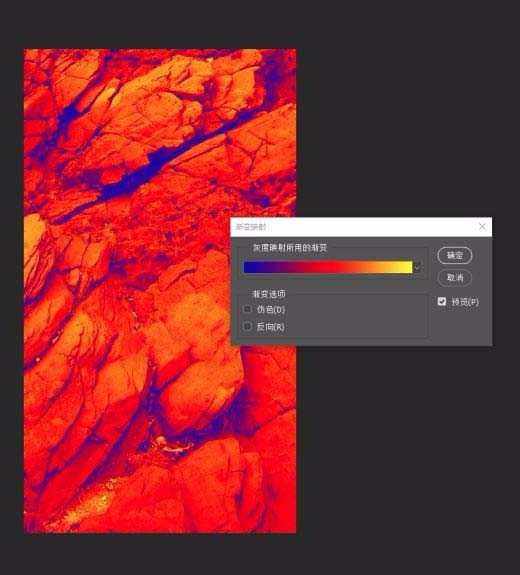Click the 反向(R) text label
The image size is (520, 575).
pyautogui.click(x=271, y=326)
